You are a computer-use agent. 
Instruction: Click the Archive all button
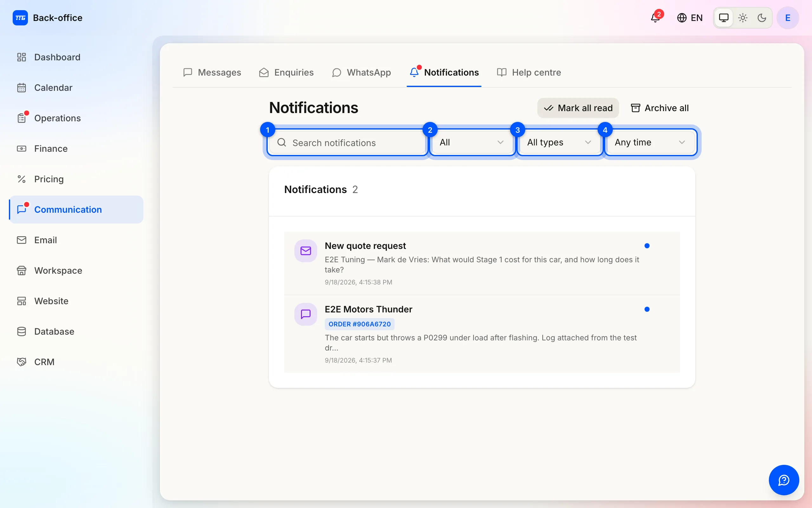[660, 108]
